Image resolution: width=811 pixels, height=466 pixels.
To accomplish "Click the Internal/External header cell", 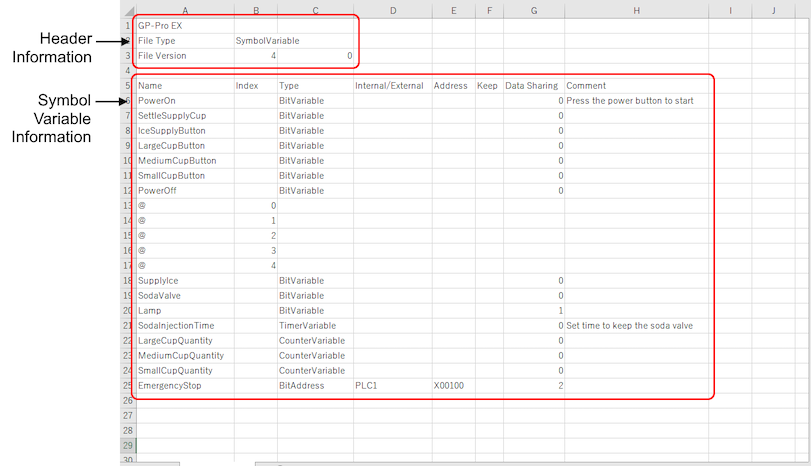I will (x=389, y=86).
